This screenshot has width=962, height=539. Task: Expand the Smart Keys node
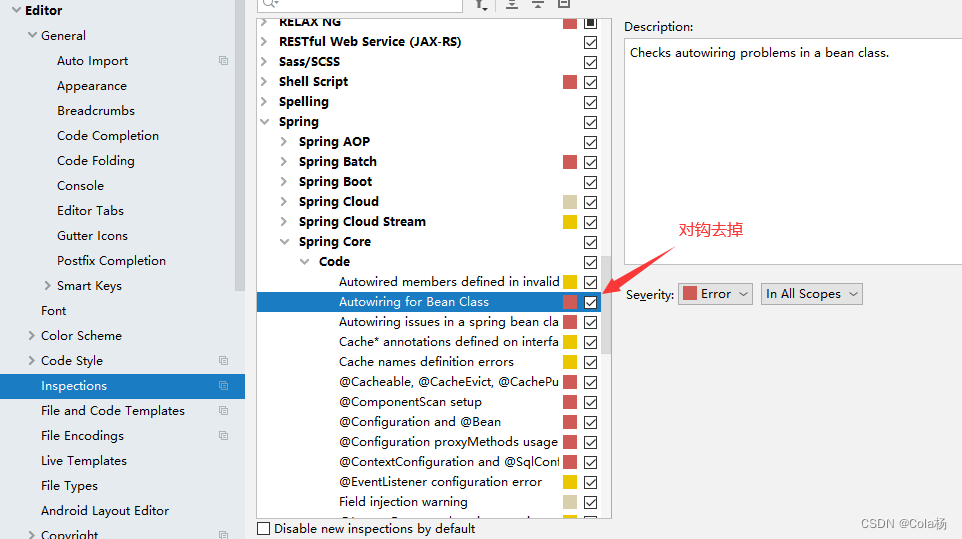(x=47, y=286)
